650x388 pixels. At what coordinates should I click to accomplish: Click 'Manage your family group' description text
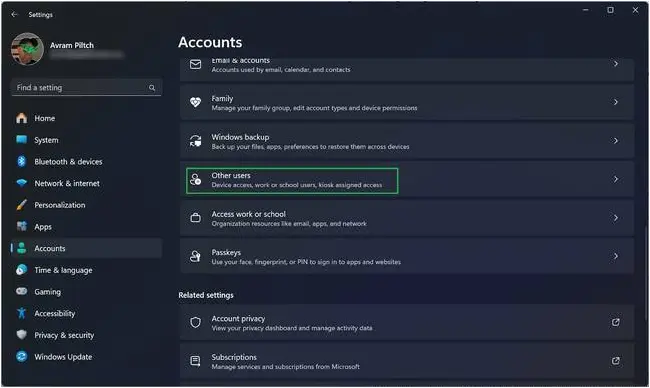coord(314,108)
